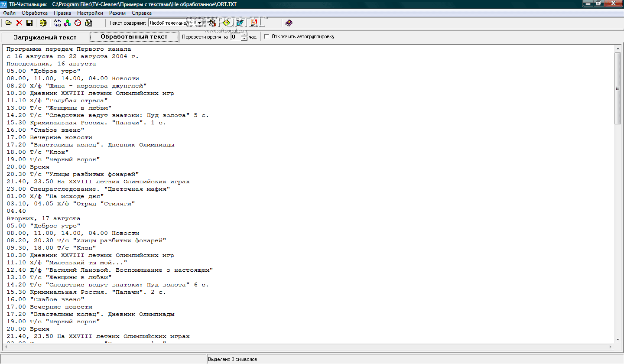Click the heading "Вторник, 17 августа"
Image resolution: width=624 pixels, height=364 pixels.
point(43,218)
